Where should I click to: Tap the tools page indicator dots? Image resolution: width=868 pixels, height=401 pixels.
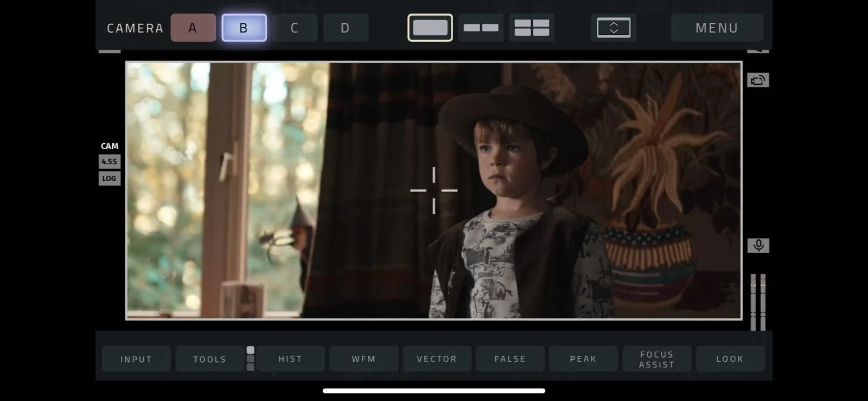pyautogui.click(x=251, y=359)
